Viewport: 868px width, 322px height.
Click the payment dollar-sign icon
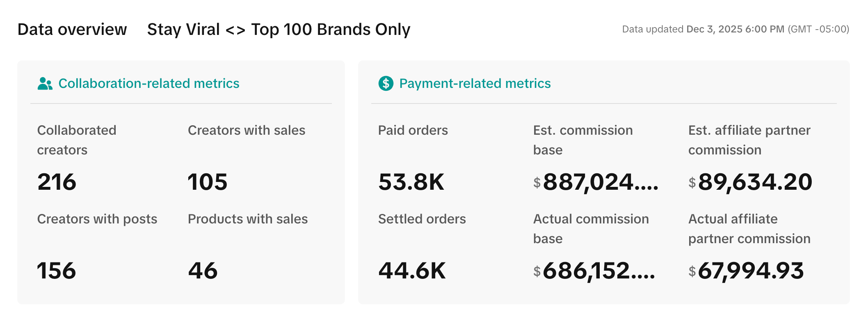[386, 83]
